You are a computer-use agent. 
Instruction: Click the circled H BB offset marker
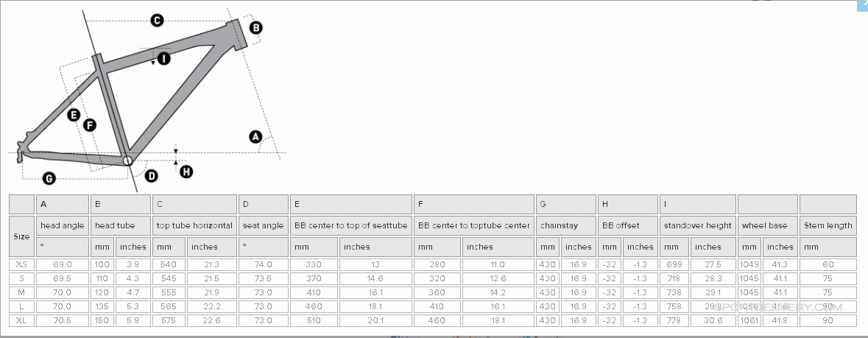[x=186, y=171]
